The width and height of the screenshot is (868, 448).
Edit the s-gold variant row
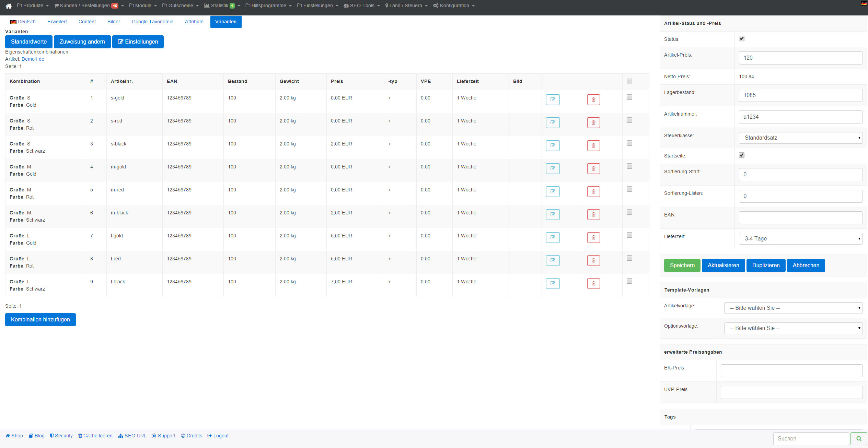(x=553, y=99)
